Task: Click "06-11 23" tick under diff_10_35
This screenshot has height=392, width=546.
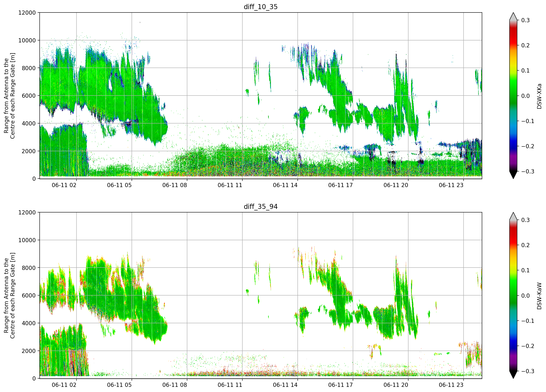Action: tap(451, 185)
